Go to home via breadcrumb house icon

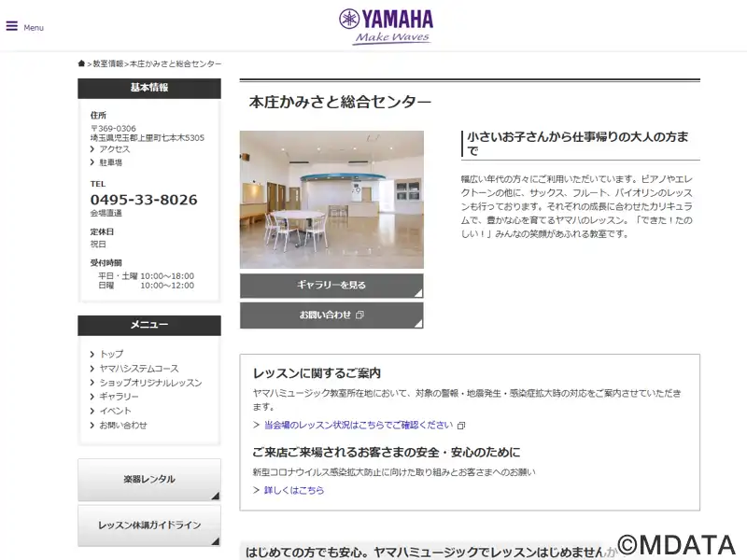(x=81, y=63)
